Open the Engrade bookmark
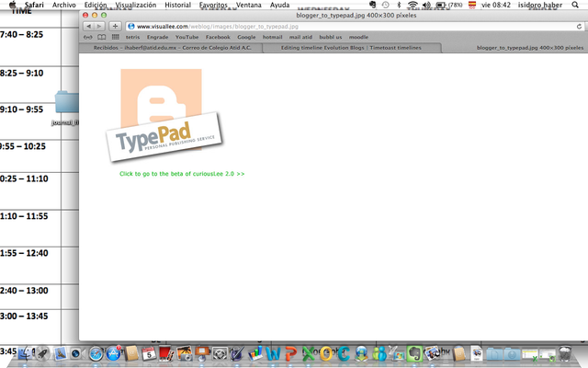 click(157, 37)
